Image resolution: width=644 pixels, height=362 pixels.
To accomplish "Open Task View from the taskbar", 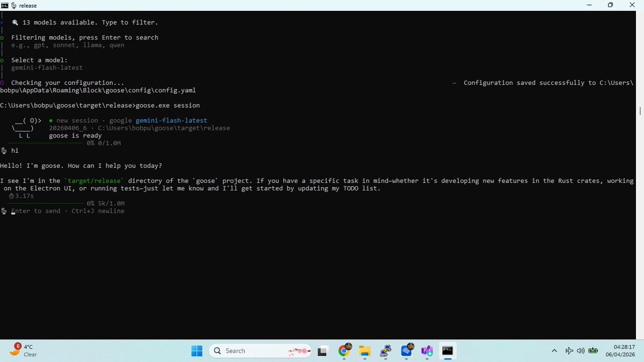I will click(323, 351).
